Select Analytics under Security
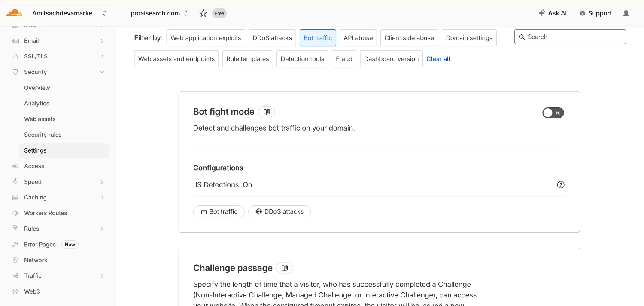The width and height of the screenshot is (644, 306). (36, 103)
